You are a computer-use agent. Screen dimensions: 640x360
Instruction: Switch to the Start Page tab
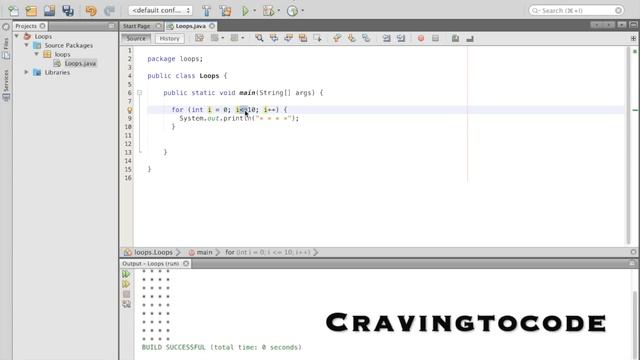pyautogui.click(x=137, y=26)
